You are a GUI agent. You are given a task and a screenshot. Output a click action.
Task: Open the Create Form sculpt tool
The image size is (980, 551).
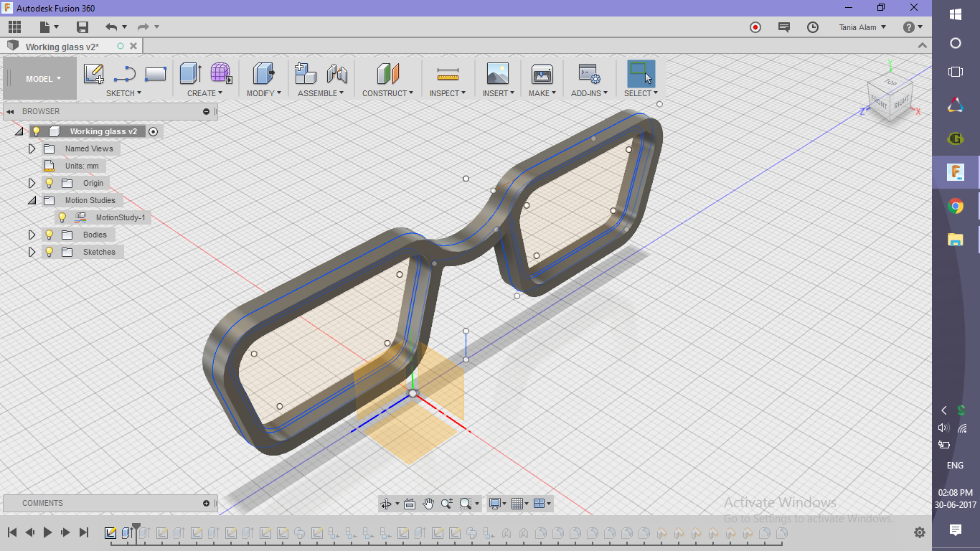(221, 73)
